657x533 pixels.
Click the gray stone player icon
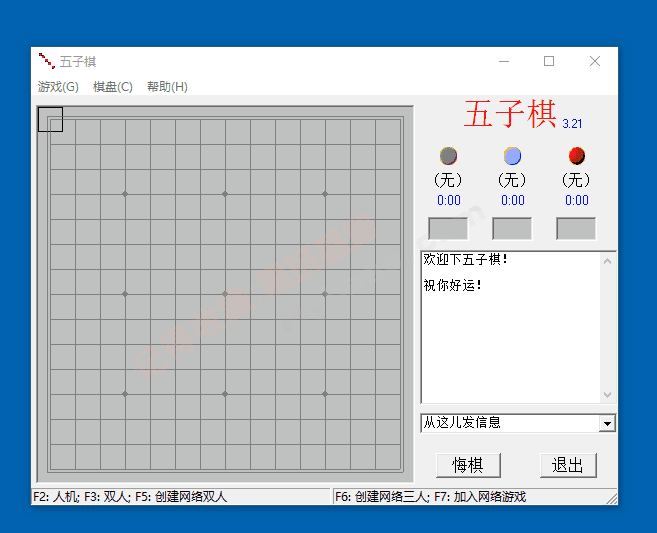tap(448, 156)
